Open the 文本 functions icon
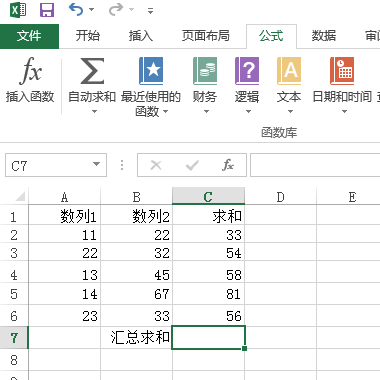Image resolution: width=380 pixels, height=380 pixels. tap(289, 71)
